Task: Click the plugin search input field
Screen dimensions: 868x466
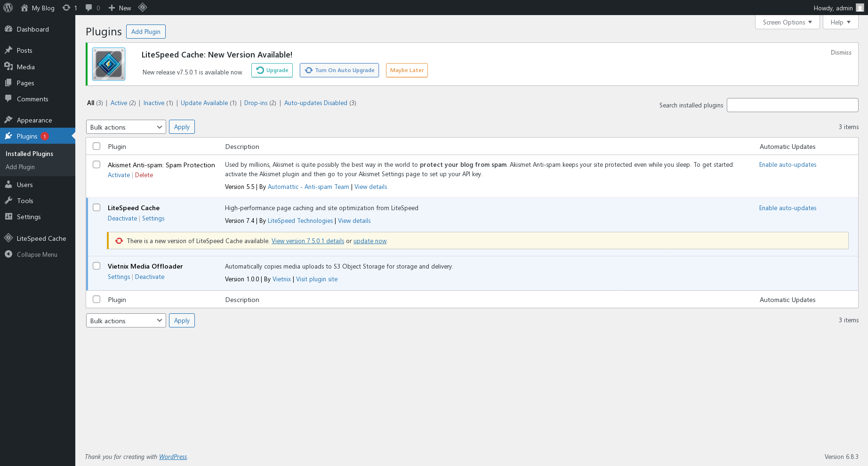Action: click(793, 105)
